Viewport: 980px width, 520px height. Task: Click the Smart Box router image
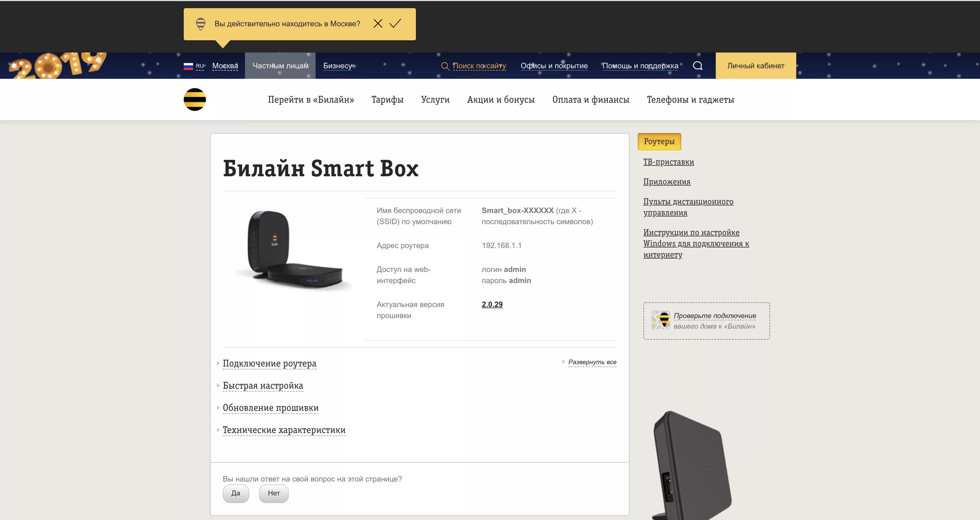[293, 250]
